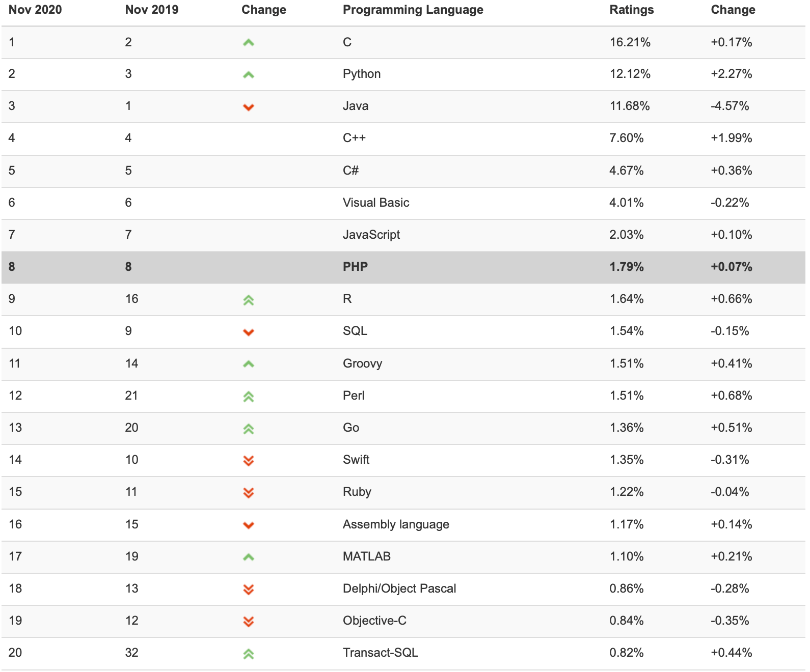Click the Programming Language column header

[x=413, y=10]
